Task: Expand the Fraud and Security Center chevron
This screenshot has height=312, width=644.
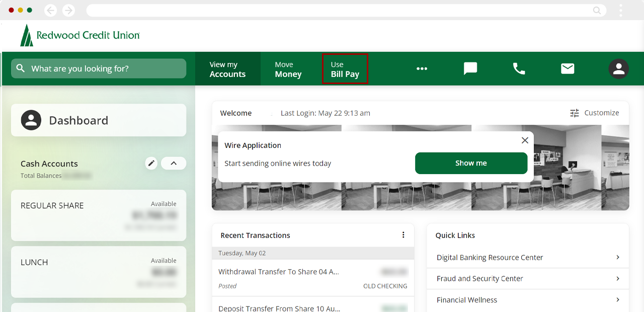Action: point(618,278)
